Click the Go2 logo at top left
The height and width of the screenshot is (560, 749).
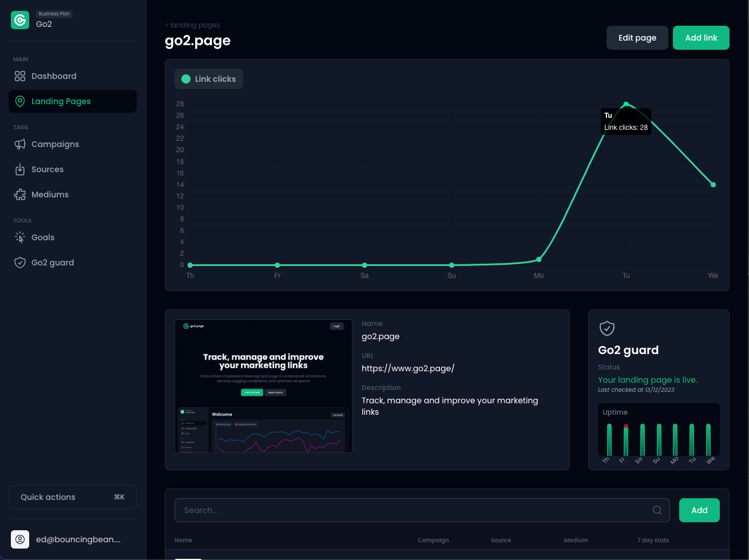[x=19, y=19]
